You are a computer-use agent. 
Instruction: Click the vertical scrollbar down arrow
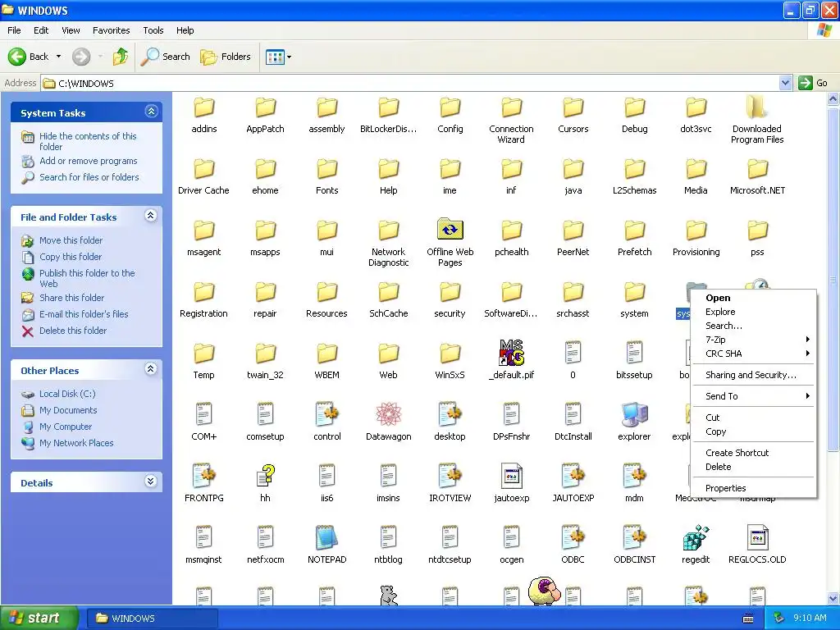[x=833, y=598]
